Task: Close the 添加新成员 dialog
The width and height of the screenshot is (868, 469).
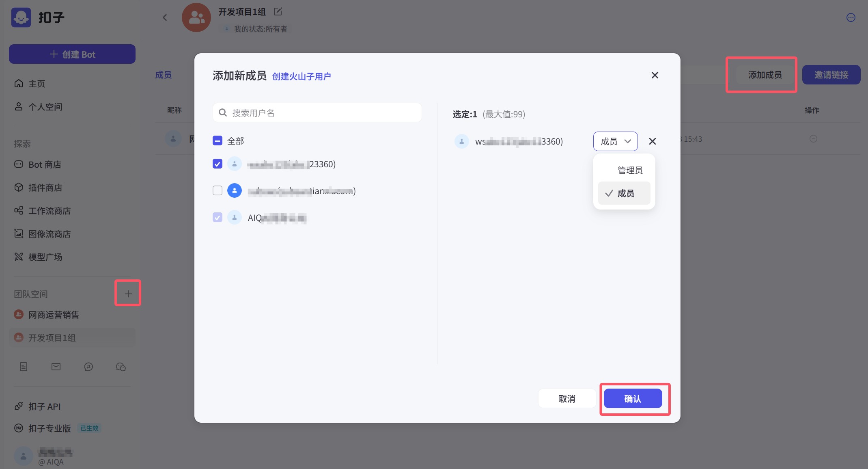Action: 655,75
